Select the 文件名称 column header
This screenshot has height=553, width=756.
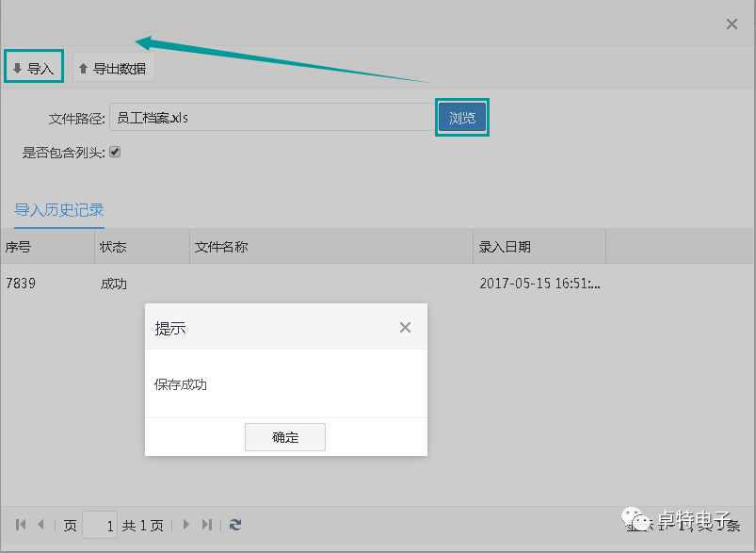(x=330, y=247)
